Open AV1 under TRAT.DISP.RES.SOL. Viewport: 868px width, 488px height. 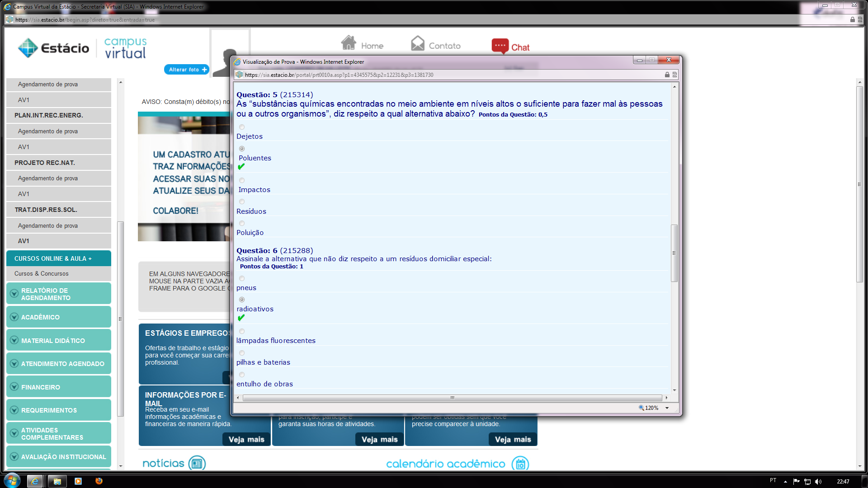(59, 241)
